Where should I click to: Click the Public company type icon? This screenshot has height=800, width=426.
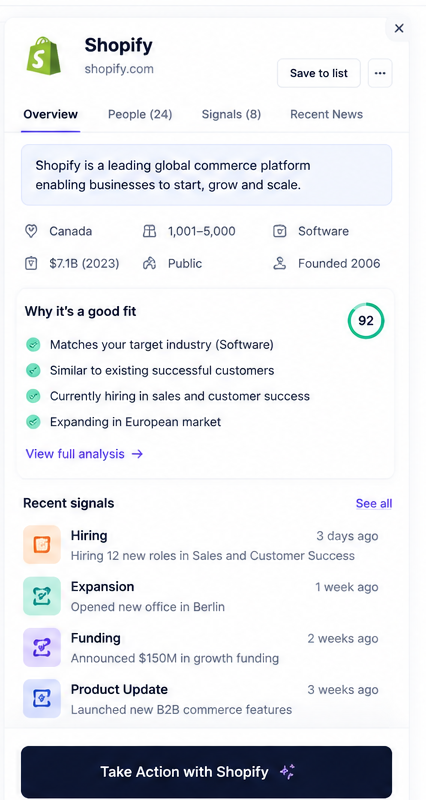click(x=149, y=263)
